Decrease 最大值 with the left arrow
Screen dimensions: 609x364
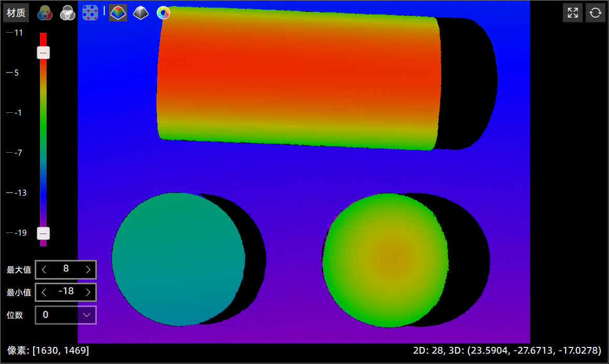pyautogui.click(x=44, y=269)
